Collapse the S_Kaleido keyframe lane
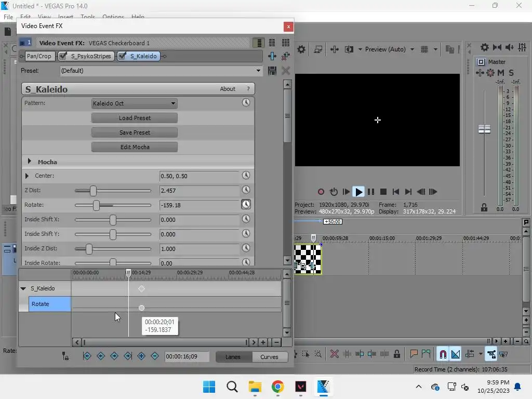532x399 pixels. pyautogui.click(x=23, y=288)
